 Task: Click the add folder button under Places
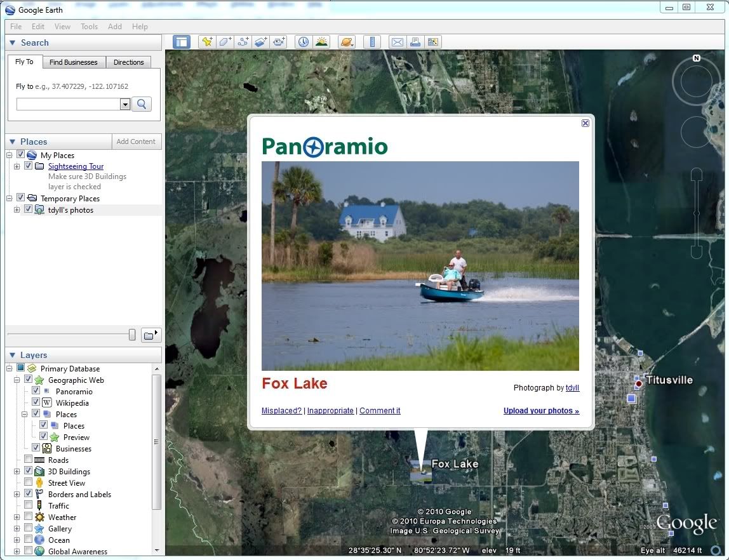tap(150, 335)
